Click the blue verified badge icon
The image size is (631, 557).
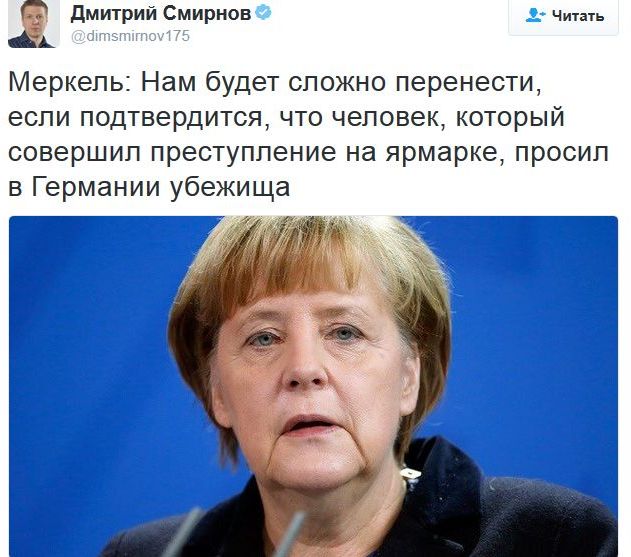pos(264,13)
